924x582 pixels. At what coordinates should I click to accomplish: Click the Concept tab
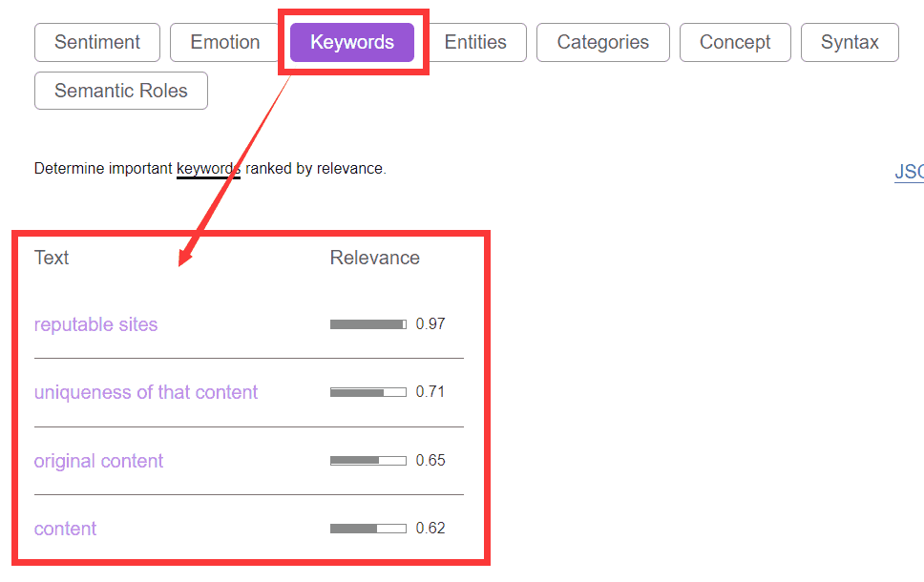tap(735, 43)
